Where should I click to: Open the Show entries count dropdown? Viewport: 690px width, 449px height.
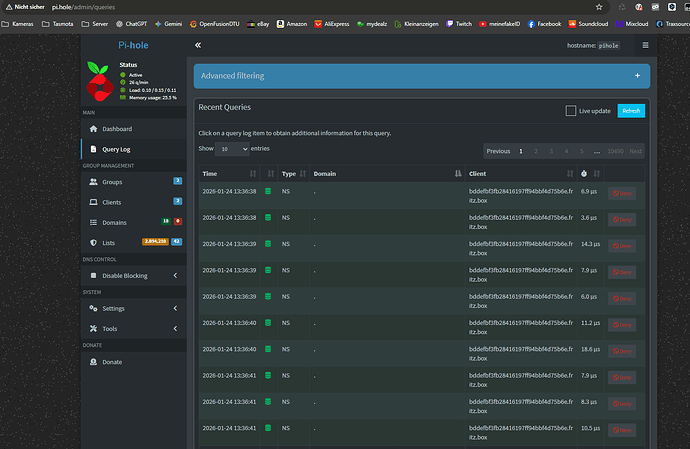[x=232, y=149]
